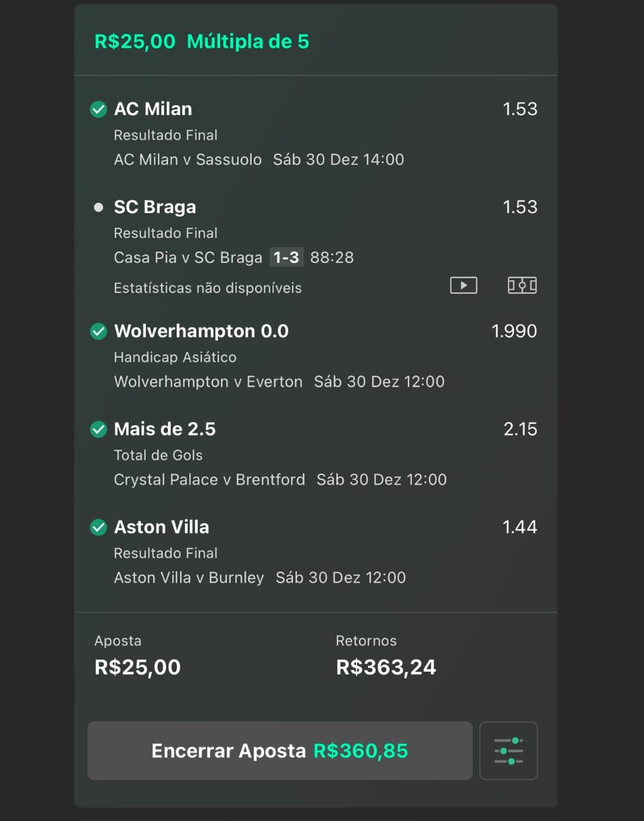Click the Wolverhampton 1.990 odds value
The width and height of the screenshot is (644, 821).
[514, 331]
